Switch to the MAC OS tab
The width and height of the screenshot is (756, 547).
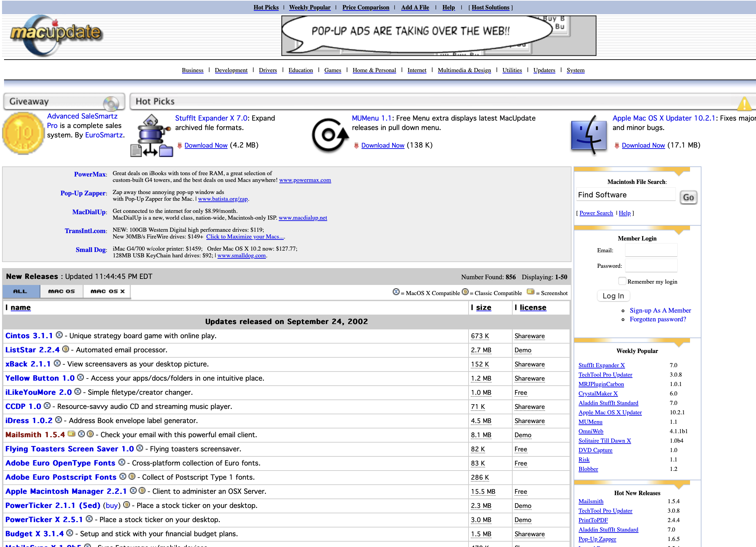click(x=61, y=291)
